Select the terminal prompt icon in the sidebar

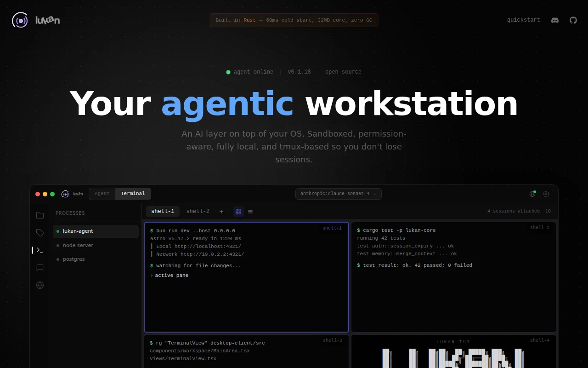coord(40,250)
